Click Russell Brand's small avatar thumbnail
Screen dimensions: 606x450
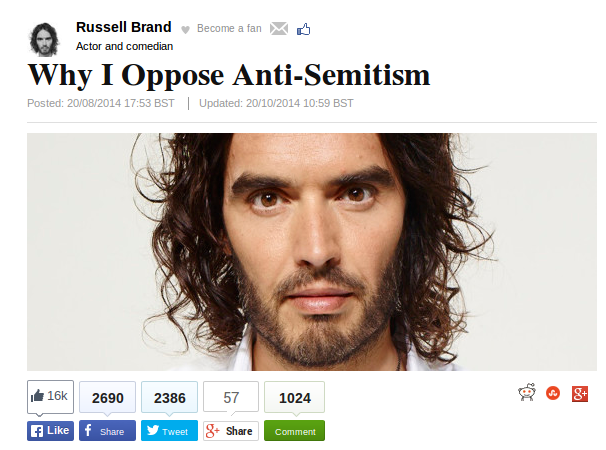[44, 39]
